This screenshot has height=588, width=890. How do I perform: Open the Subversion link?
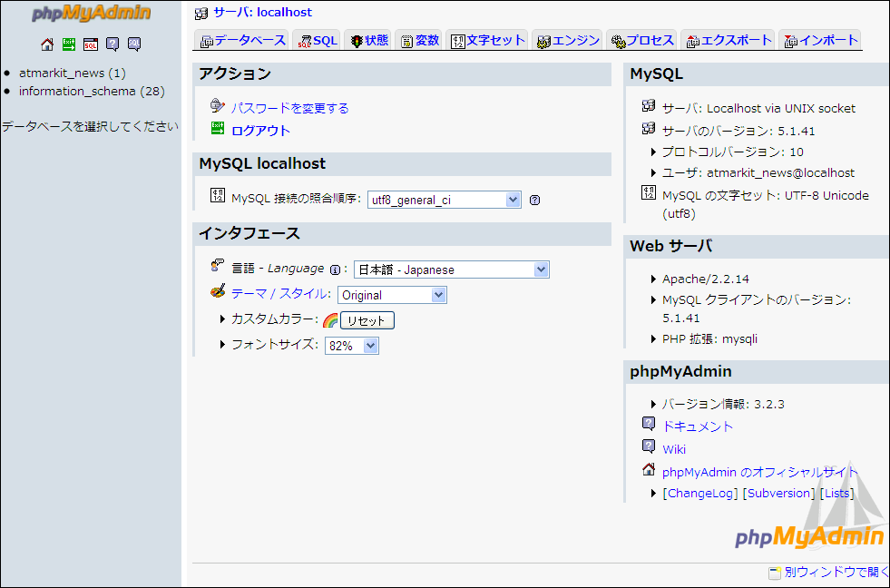778,494
